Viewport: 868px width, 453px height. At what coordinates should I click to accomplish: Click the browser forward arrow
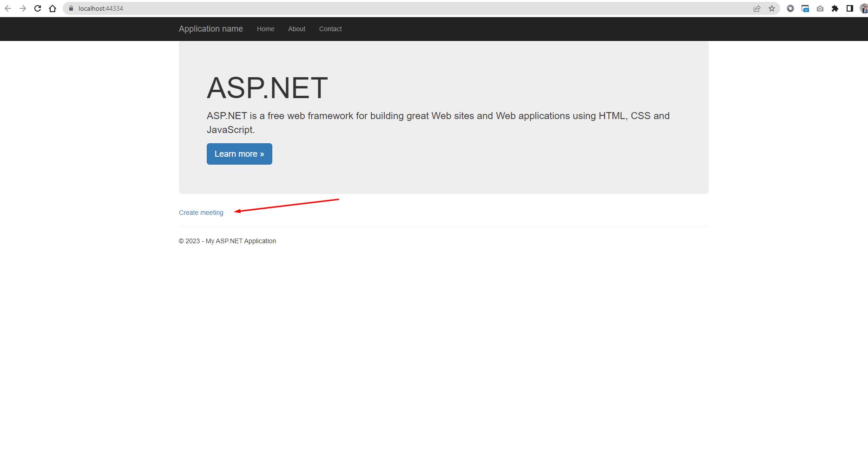[x=23, y=8]
